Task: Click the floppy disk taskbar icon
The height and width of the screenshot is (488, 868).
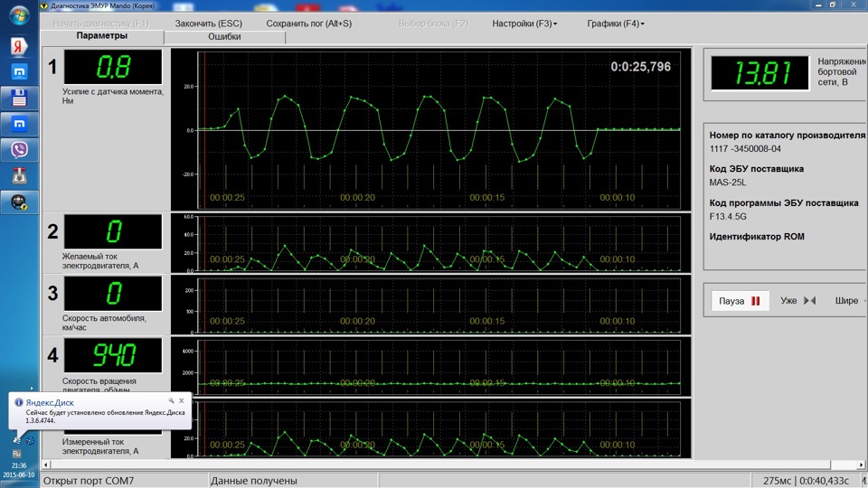Action: [18, 98]
